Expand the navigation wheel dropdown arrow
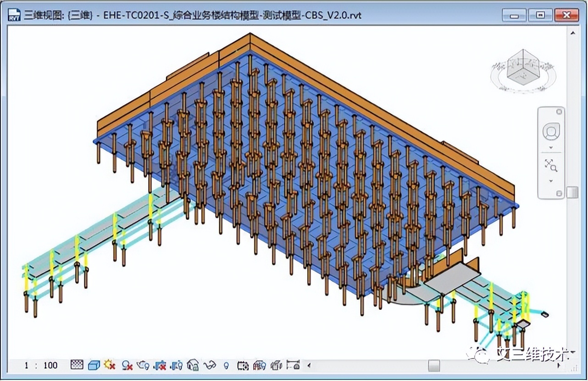 coord(551,148)
